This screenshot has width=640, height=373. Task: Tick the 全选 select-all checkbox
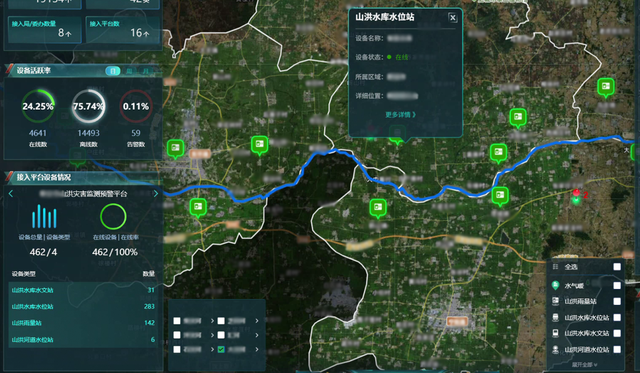pos(617,267)
